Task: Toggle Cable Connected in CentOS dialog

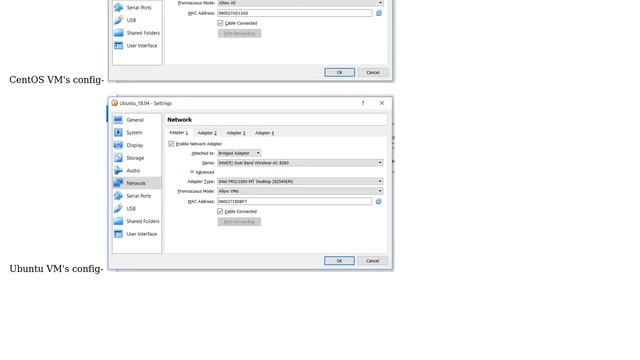Action: (x=220, y=23)
